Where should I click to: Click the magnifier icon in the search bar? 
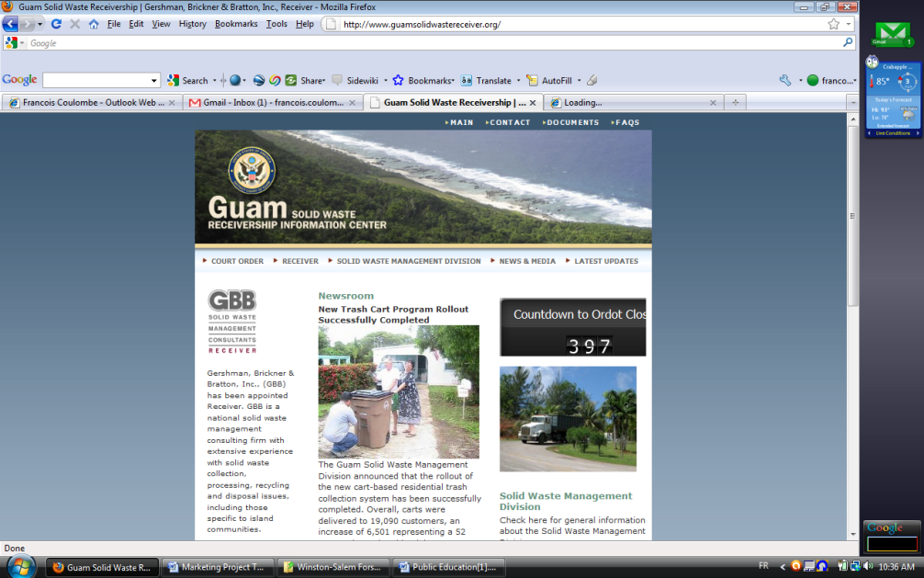coord(848,42)
